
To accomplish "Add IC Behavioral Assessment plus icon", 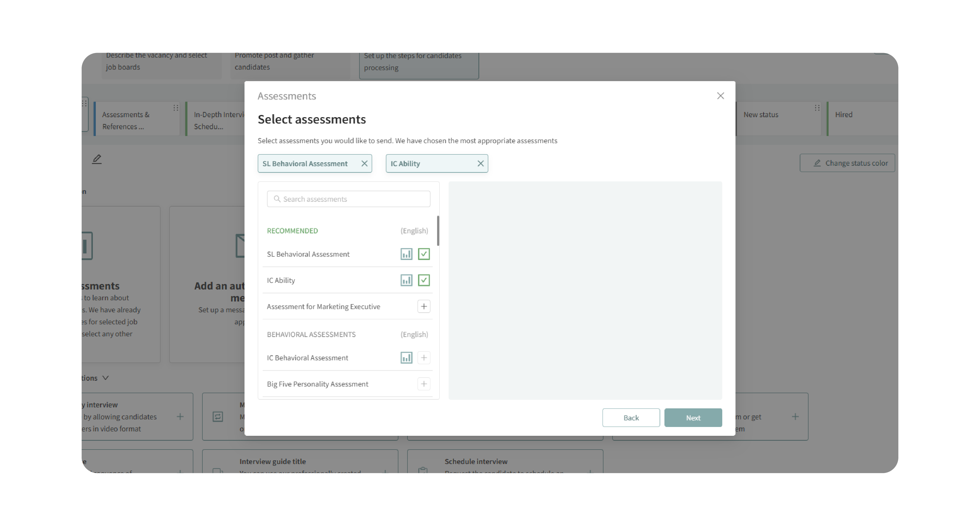I will (x=423, y=357).
